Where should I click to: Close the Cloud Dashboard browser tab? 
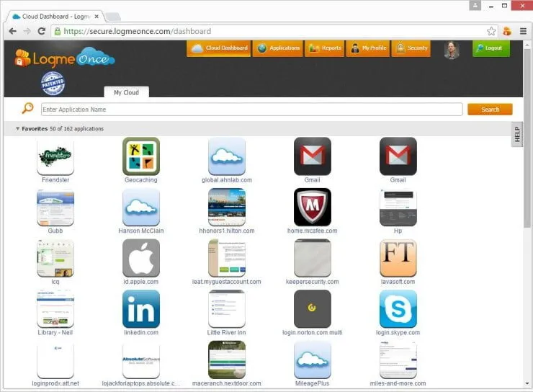point(97,17)
